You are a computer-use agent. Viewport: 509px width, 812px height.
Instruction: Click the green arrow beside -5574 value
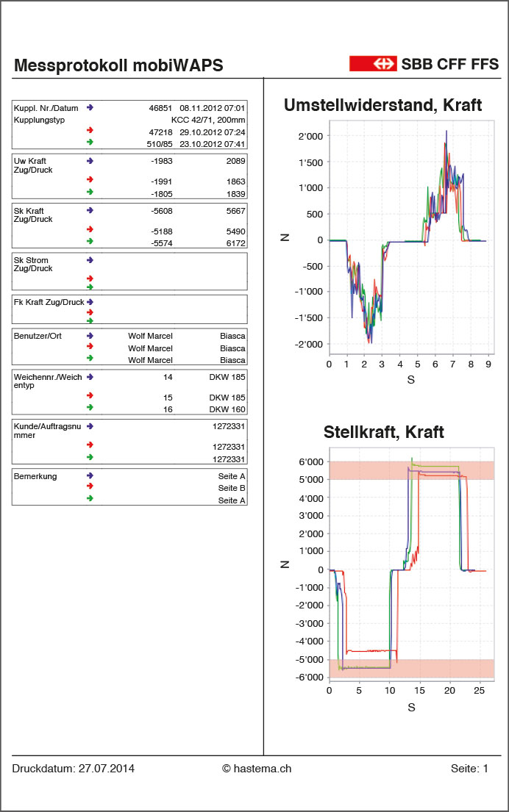[x=90, y=241]
